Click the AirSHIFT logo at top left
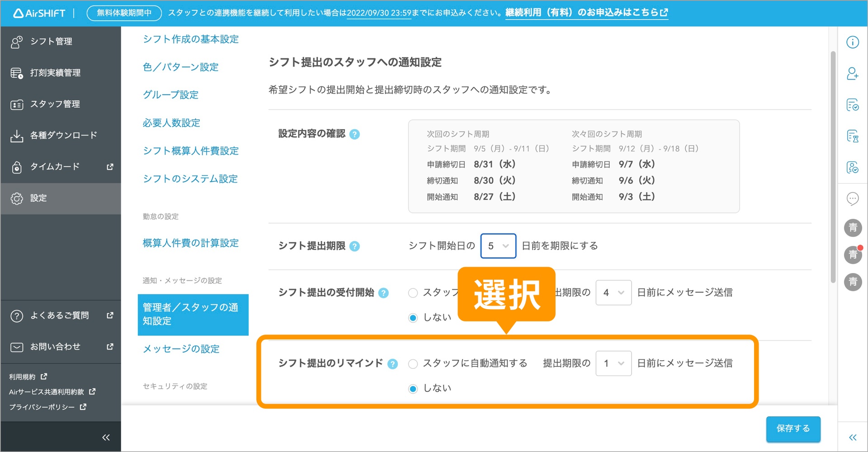The image size is (868, 452). 38,13
